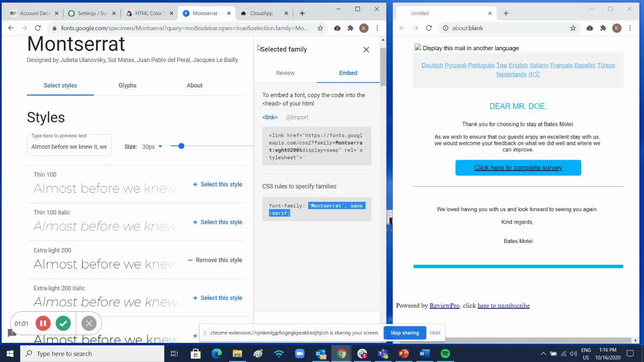Follow the 'here to unsubscribe' link
This screenshot has width=644, height=362.
point(504,305)
